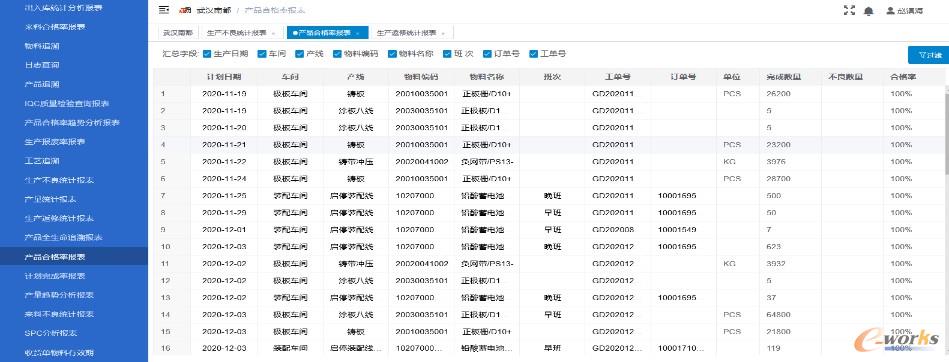Screen dimensions: 949x362
Task: Click row 9 work order GD202008
Action: 612,229
